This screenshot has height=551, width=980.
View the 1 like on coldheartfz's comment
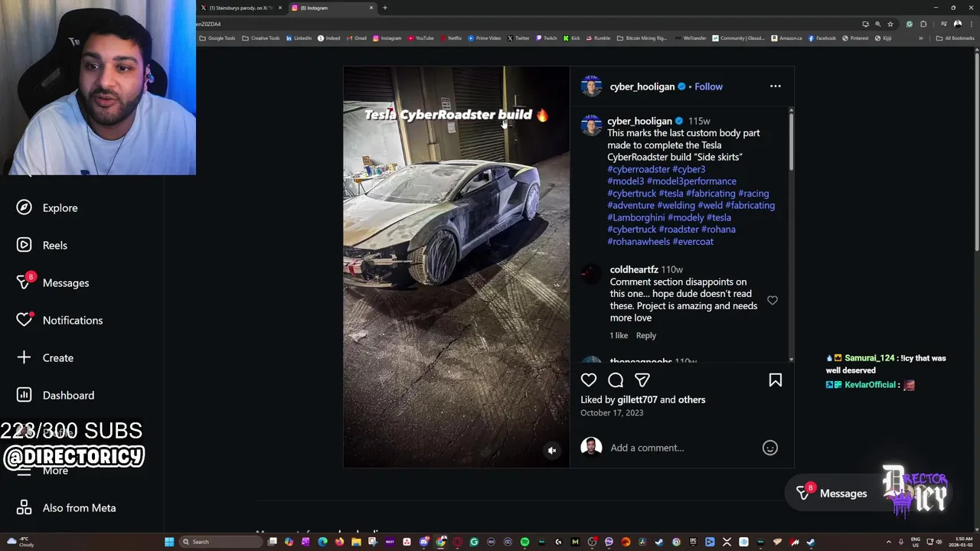click(619, 335)
